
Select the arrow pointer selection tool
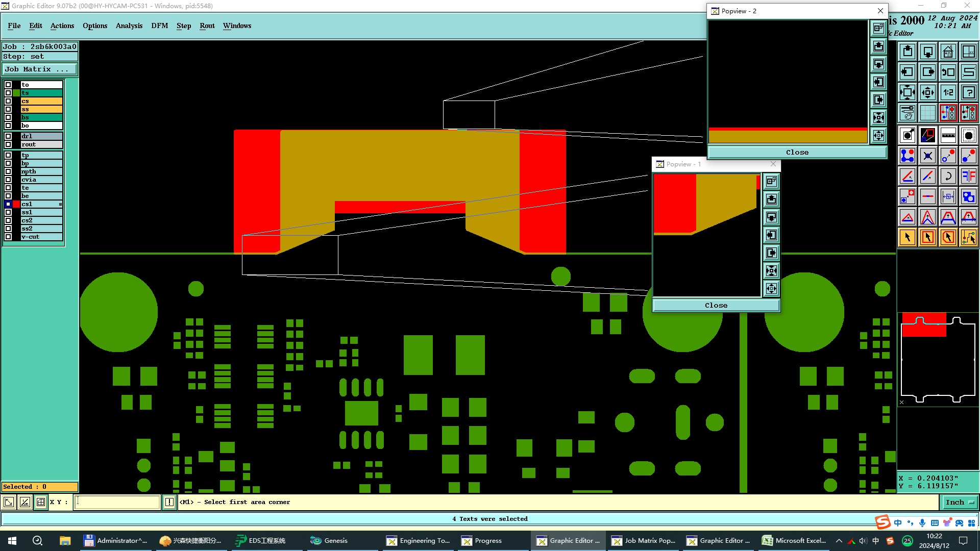pyautogui.click(x=907, y=237)
